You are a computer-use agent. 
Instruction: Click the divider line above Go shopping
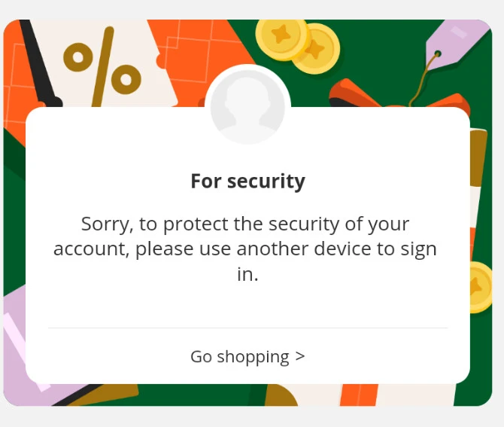click(x=247, y=328)
